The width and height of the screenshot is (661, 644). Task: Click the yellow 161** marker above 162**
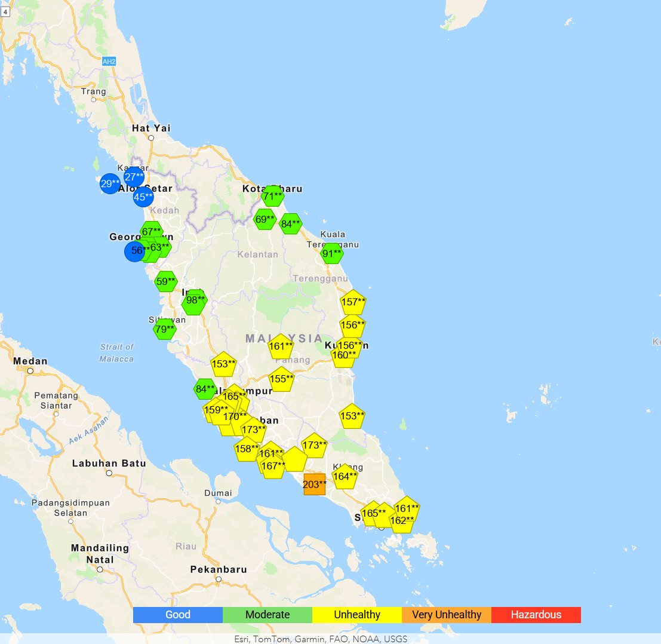pyautogui.click(x=407, y=508)
